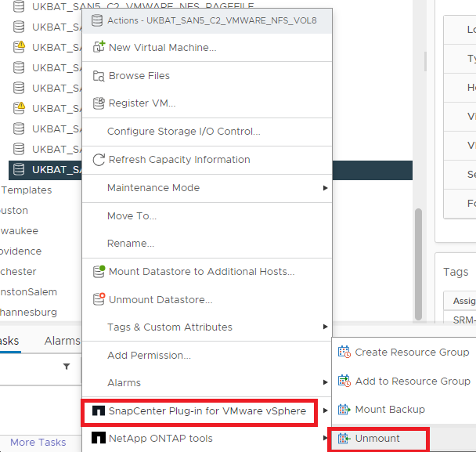Viewport: 476px width, 452px height.
Task: Click the Browse Files folder icon
Action: click(x=99, y=76)
